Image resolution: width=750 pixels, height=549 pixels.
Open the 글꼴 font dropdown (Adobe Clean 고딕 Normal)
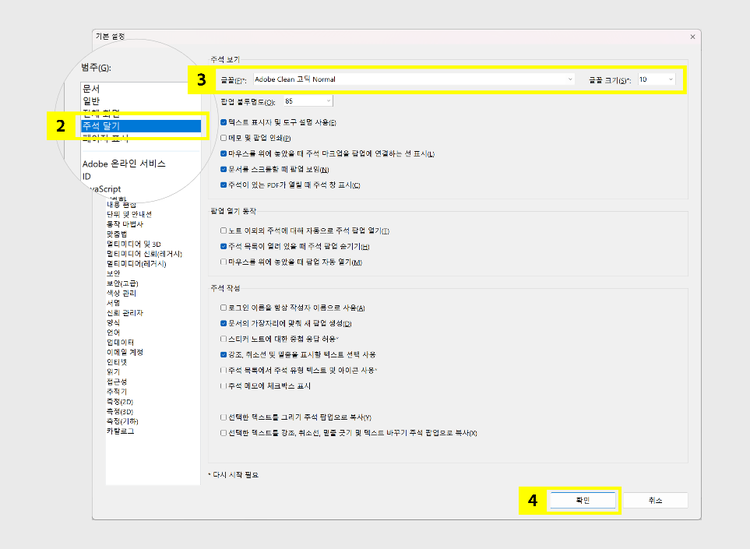pos(413,79)
